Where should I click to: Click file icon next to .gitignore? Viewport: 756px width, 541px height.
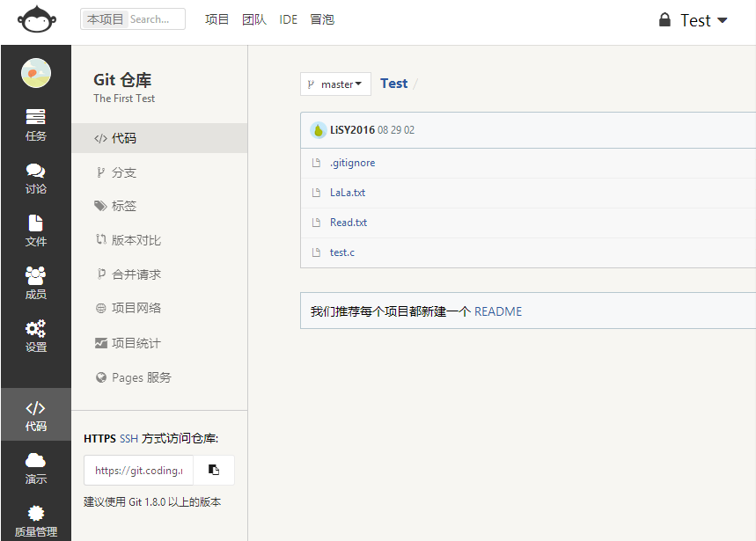316,163
